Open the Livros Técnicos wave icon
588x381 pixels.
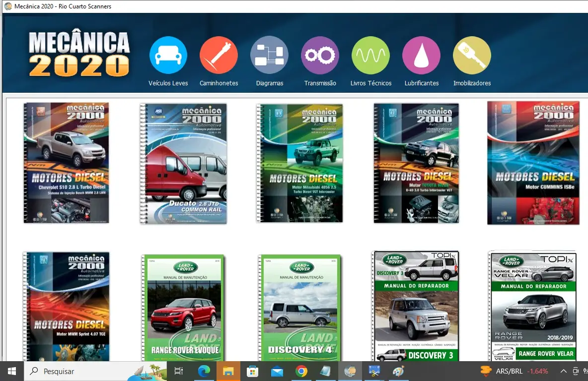coord(370,56)
